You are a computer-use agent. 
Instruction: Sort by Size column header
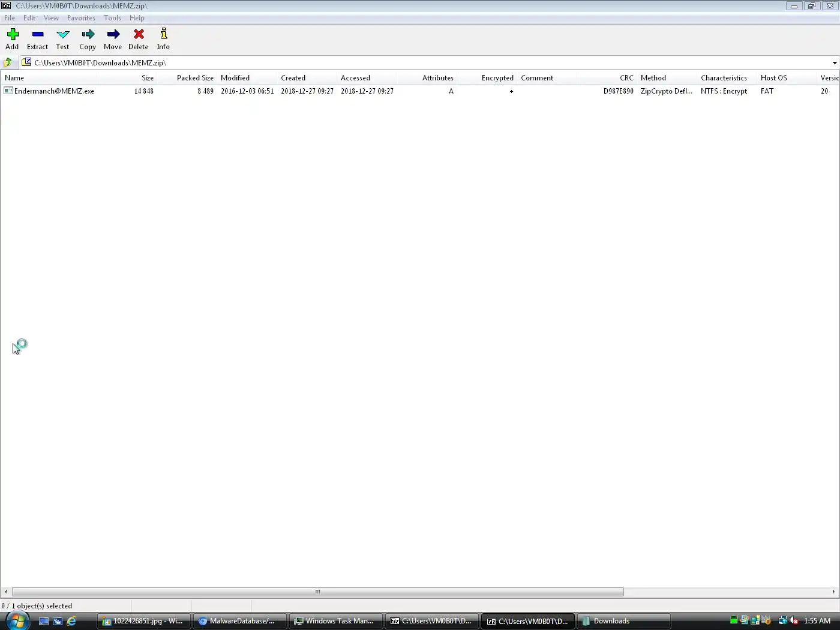127,78
